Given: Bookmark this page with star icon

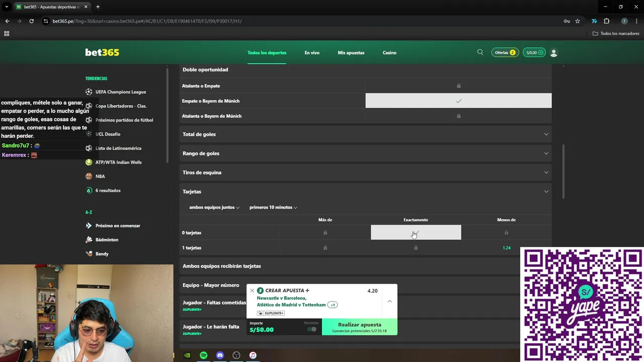Looking at the screenshot, I should (578, 21).
